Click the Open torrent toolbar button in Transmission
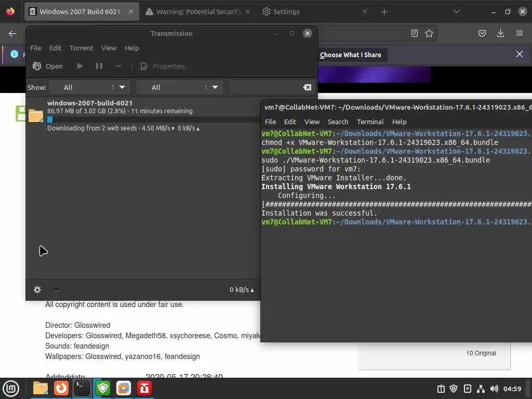Screen dimensions: 532x399 click(47, 66)
